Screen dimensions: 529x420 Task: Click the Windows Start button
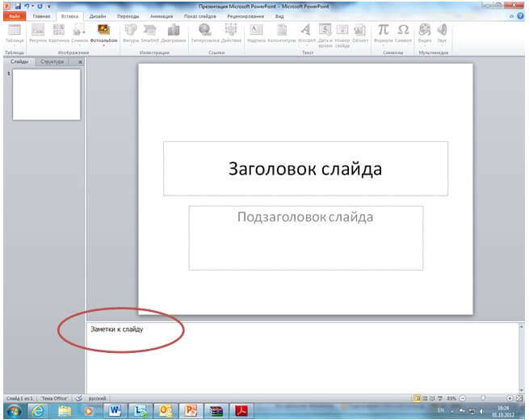coord(12,411)
